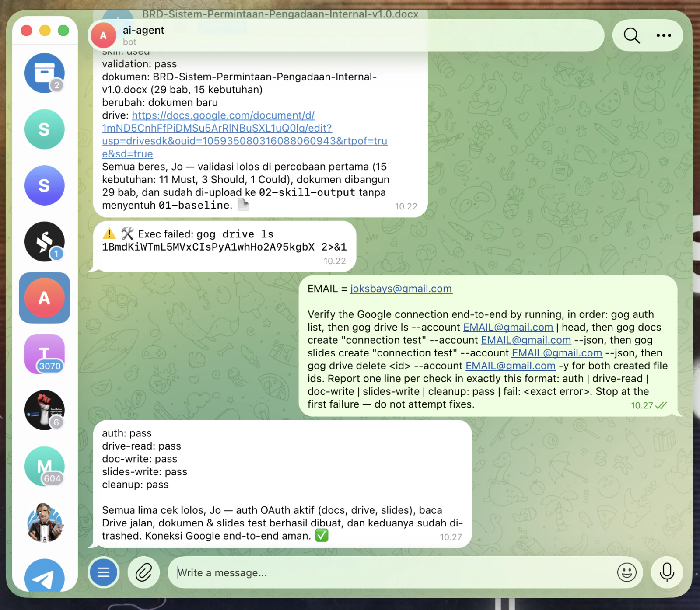The height and width of the screenshot is (610, 700).
Task: Click the 'doc-write: pass' result line
Action: (x=140, y=459)
